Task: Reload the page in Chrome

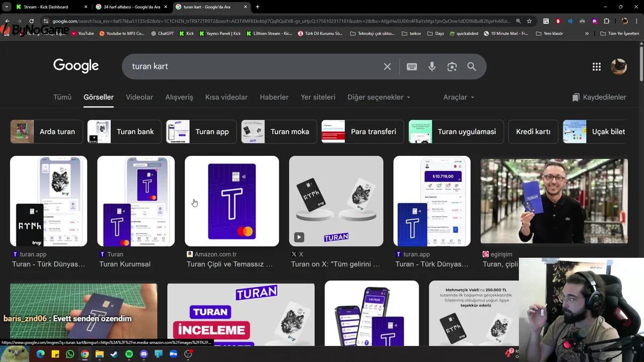Action: pyautogui.click(x=31, y=21)
